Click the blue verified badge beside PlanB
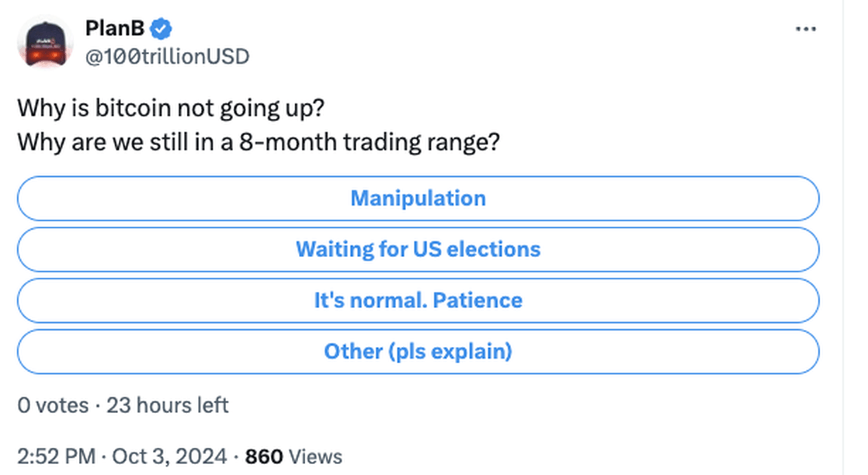 coord(161,29)
